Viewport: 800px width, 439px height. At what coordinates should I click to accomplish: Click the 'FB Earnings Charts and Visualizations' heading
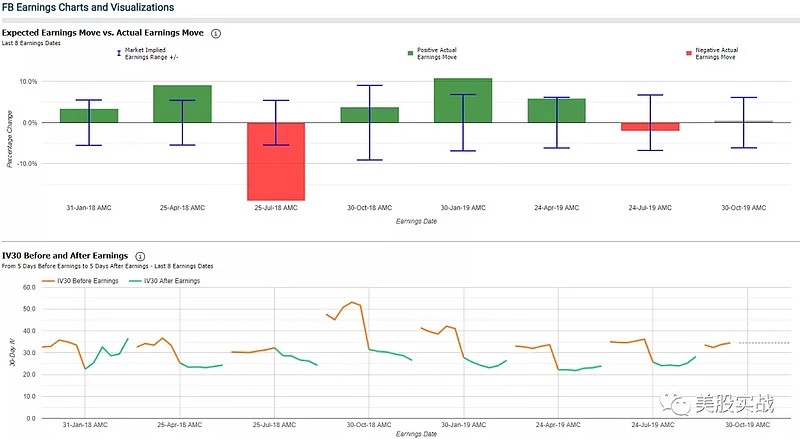coord(88,7)
